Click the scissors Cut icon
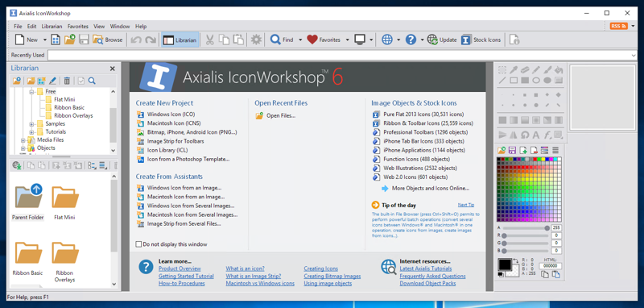This screenshot has height=308, width=644. point(209,40)
